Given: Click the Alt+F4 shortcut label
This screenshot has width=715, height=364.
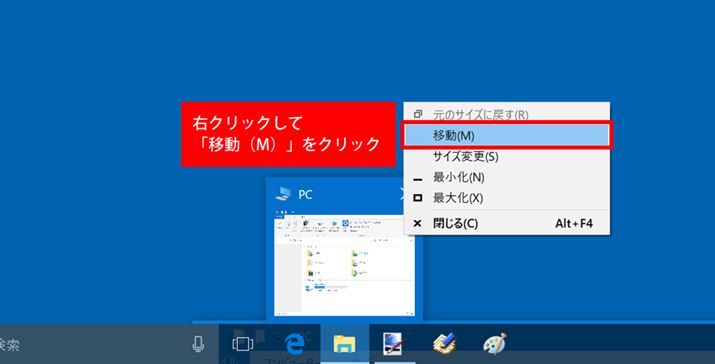Looking at the screenshot, I should tap(574, 224).
